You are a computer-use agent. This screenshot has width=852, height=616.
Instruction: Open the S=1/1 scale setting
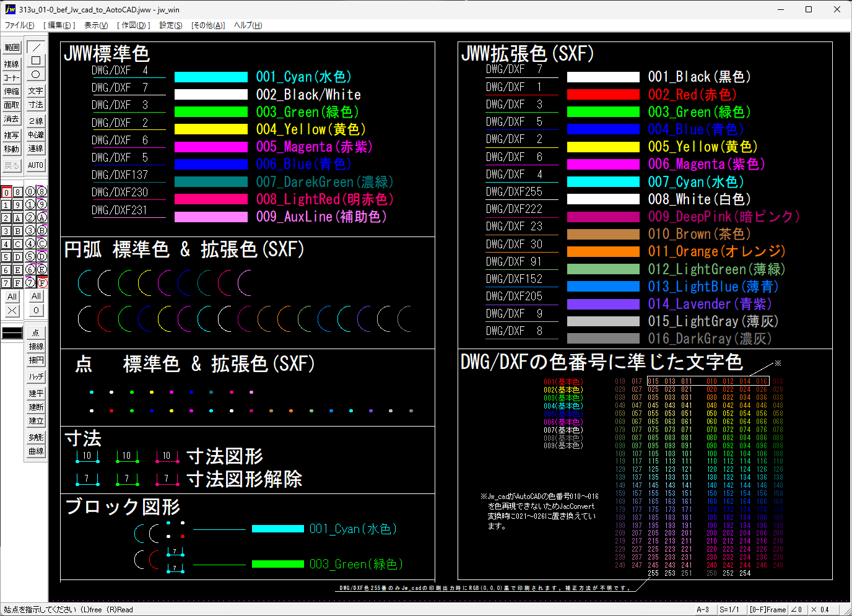click(729, 609)
